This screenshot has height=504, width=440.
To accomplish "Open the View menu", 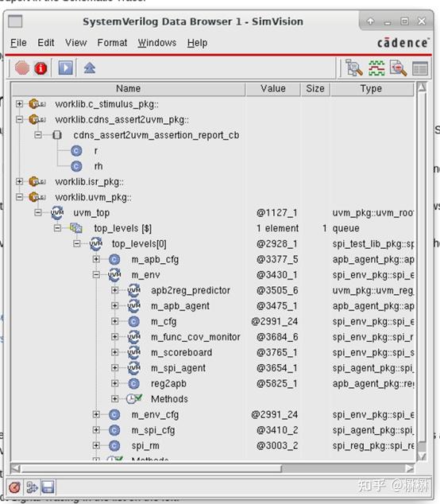I will [x=75, y=43].
